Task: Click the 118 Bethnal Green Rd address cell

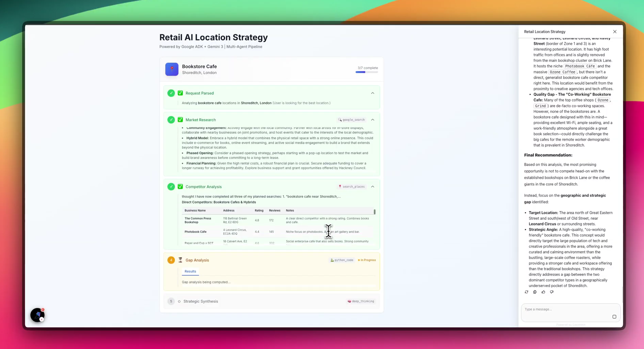Action: coord(235,220)
